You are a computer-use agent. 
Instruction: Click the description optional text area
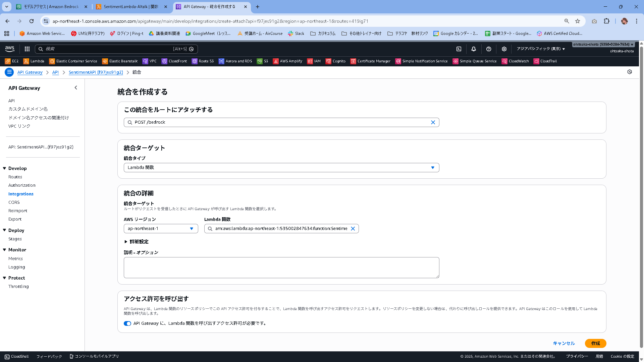click(281, 267)
